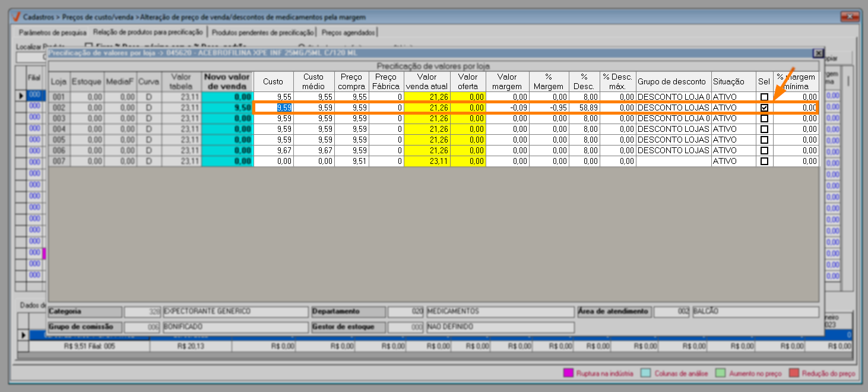Select the Novo valor de venda cell of loja 001
This screenshot has height=392, width=868.
tap(227, 97)
